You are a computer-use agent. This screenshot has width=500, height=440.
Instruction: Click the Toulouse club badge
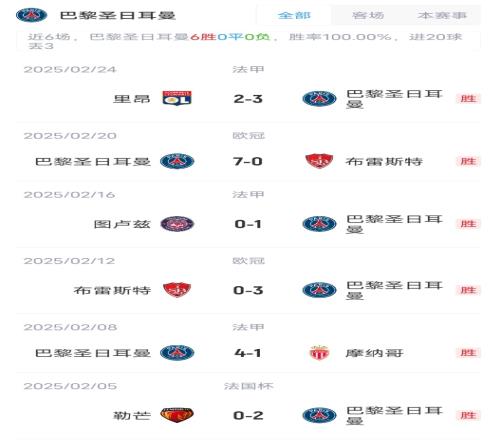coord(177,224)
